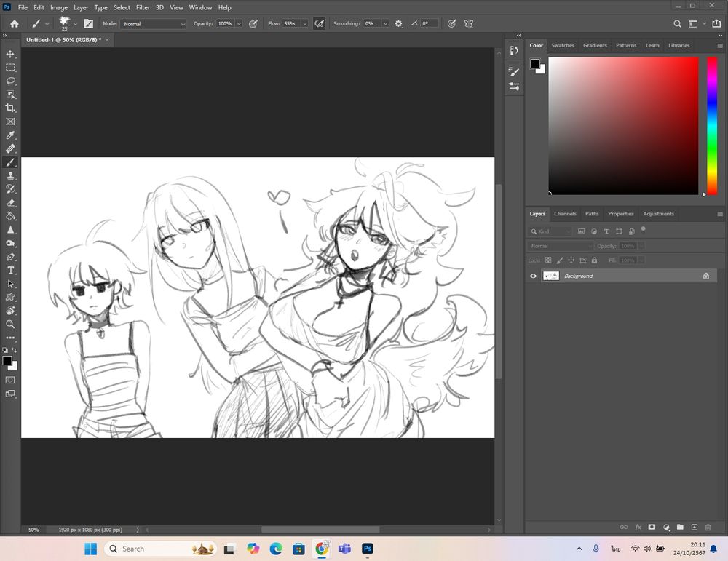Select the Path Selection tool
Screen dimensions: 728x561
(10, 284)
